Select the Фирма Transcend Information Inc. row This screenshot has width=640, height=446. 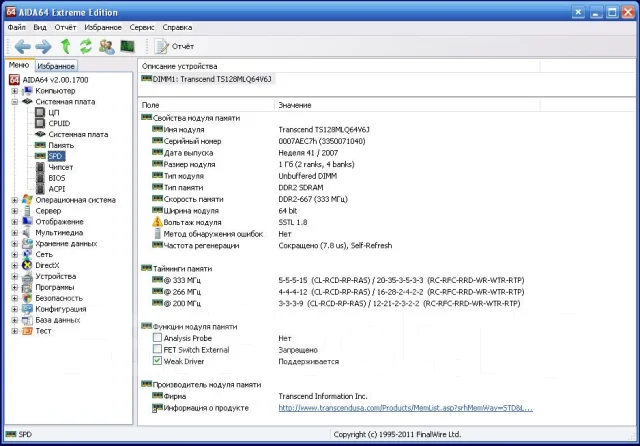(260, 396)
